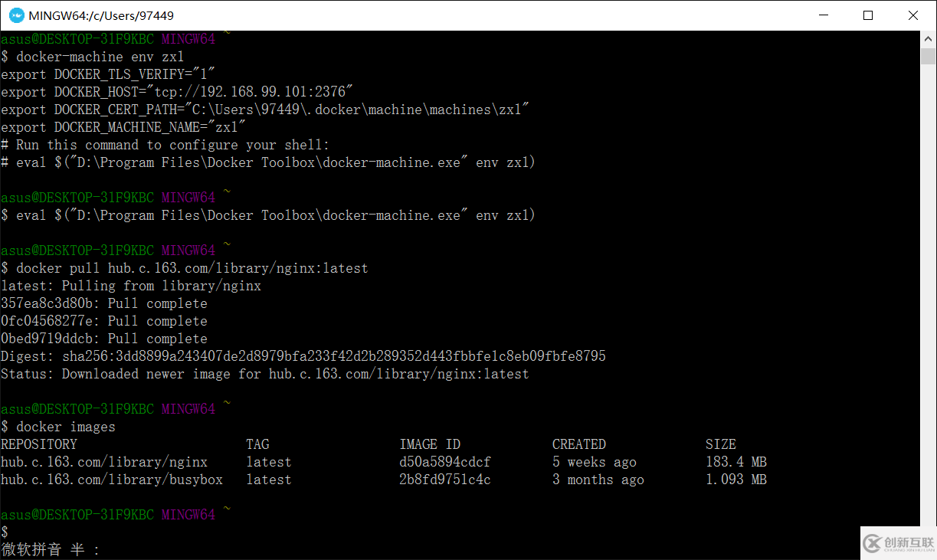Click the '3 months ago' created value

pyautogui.click(x=598, y=480)
